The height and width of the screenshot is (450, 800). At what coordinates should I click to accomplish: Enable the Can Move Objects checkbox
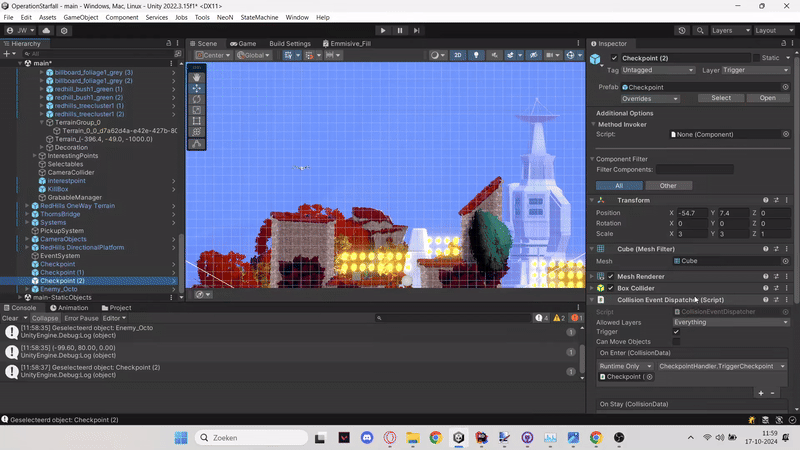point(677,342)
